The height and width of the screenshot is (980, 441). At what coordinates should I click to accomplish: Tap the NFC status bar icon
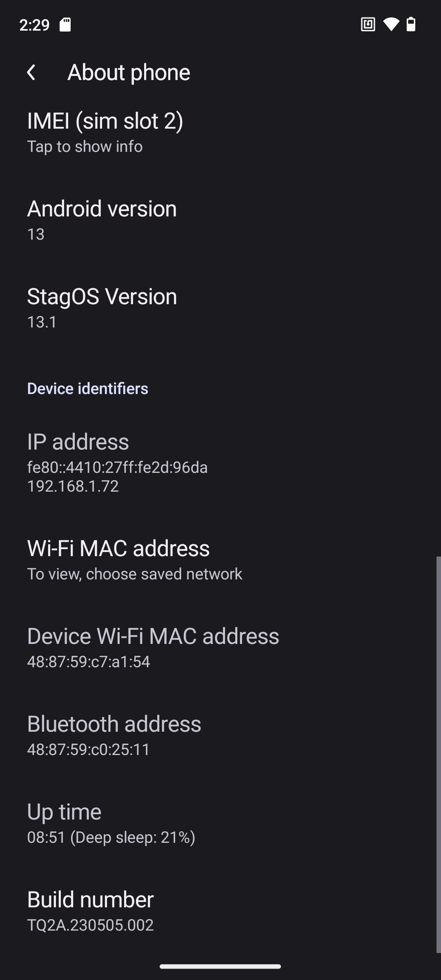368,24
